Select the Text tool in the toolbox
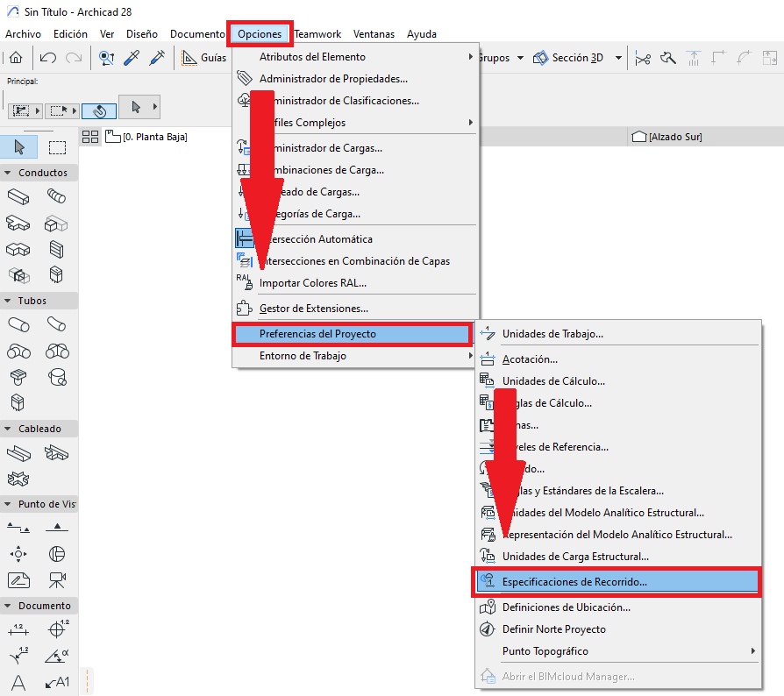 [x=19, y=682]
